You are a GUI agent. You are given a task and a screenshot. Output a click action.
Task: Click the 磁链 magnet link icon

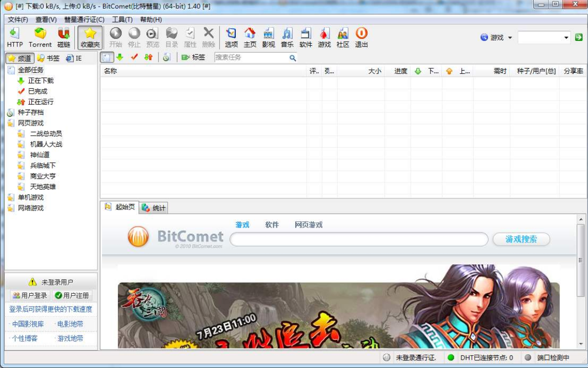64,37
